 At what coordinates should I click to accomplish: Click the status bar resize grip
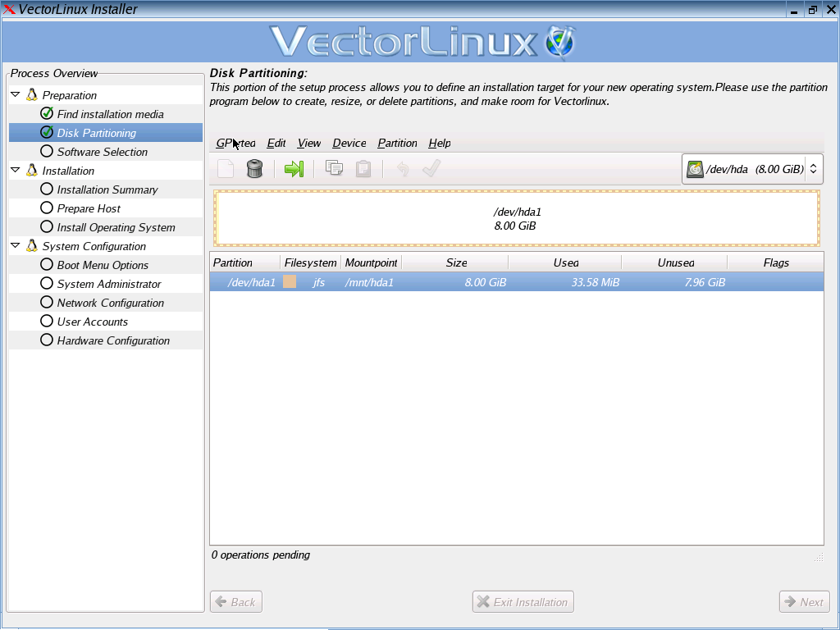coord(819,557)
